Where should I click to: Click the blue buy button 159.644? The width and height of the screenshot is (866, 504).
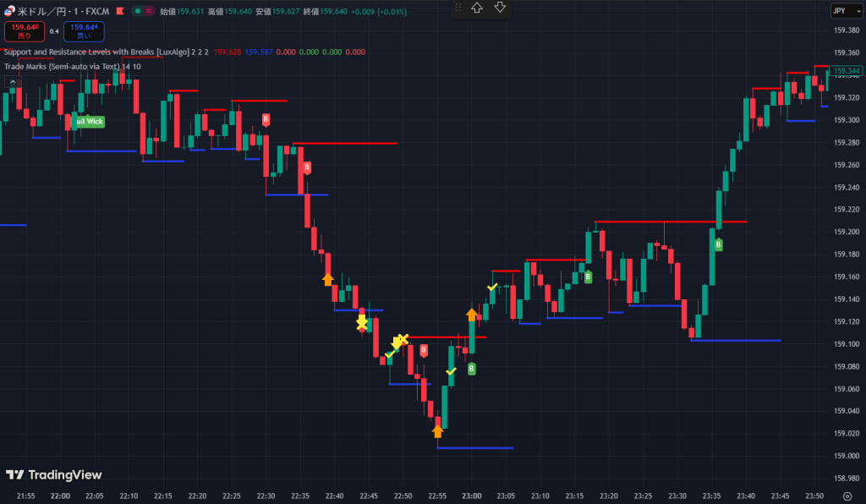click(x=85, y=31)
